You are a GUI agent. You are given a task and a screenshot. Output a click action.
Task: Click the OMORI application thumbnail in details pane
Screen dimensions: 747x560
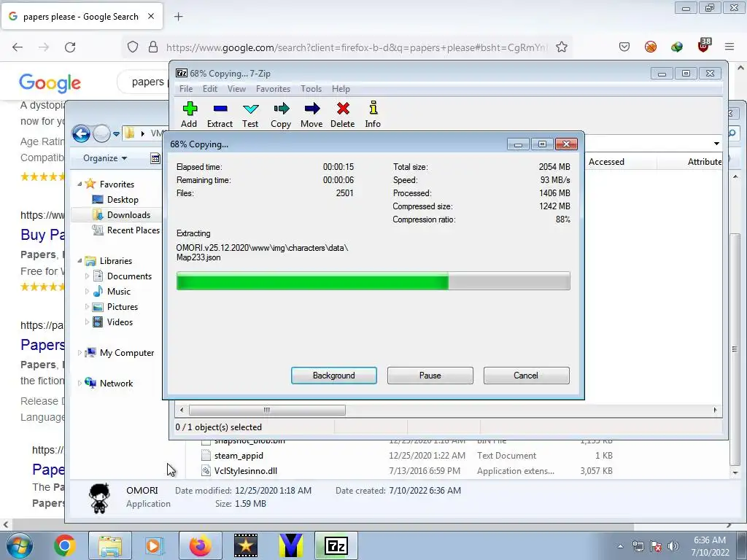click(99, 498)
